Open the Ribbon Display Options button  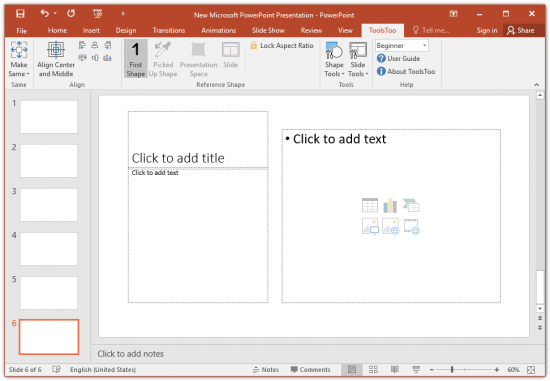(x=454, y=14)
